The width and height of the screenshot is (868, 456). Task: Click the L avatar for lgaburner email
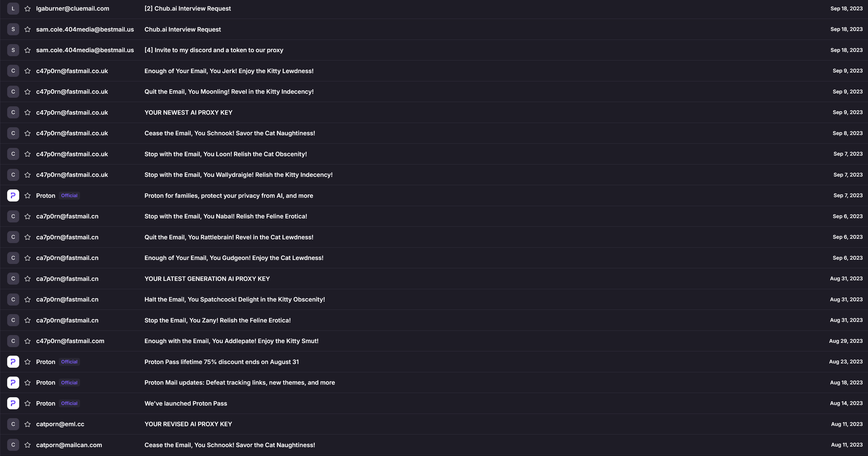tap(13, 9)
